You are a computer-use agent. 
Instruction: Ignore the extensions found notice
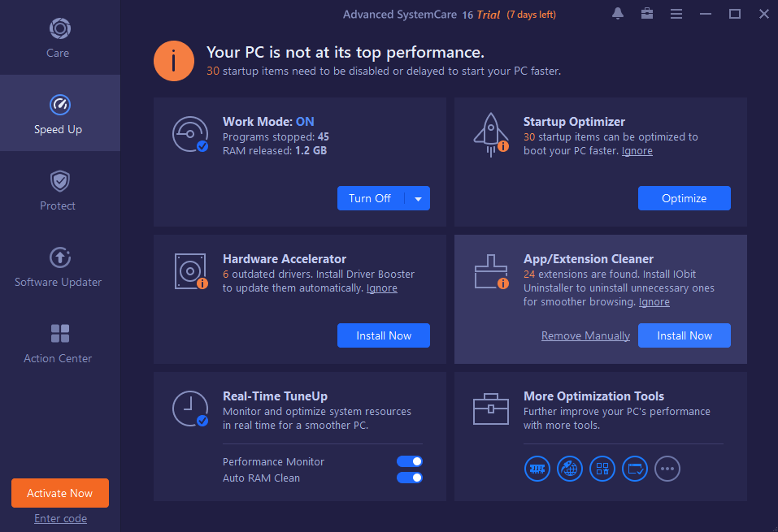click(x=654, y=302)
